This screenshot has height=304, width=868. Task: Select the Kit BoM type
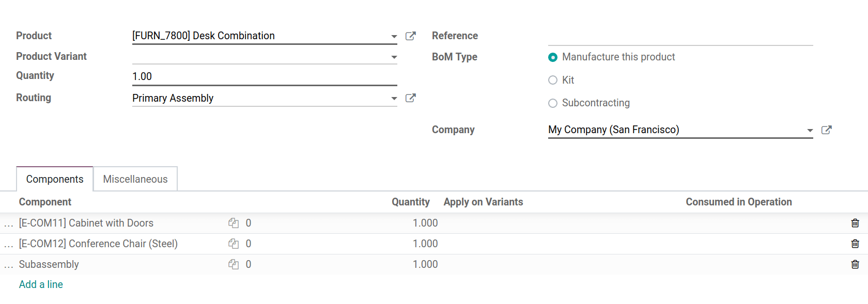click(x=553, y=80)
